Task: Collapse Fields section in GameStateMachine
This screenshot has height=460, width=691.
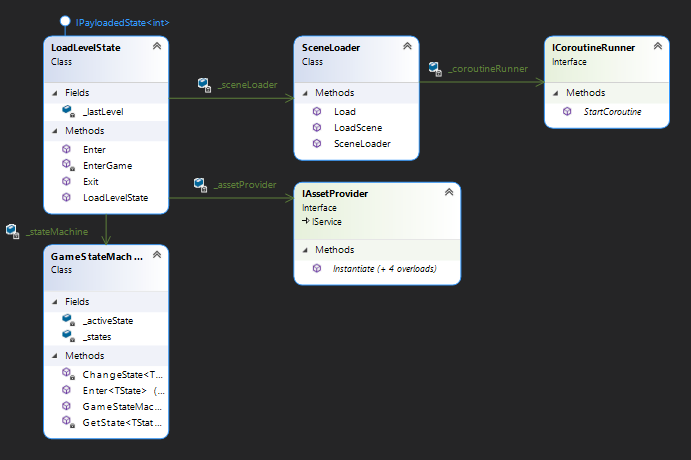Action: pos(55,302)
